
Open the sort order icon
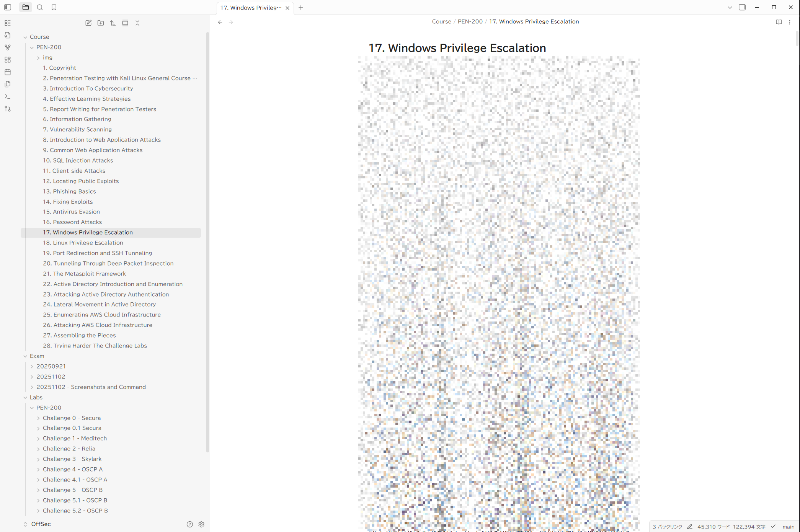click(113, 23)
